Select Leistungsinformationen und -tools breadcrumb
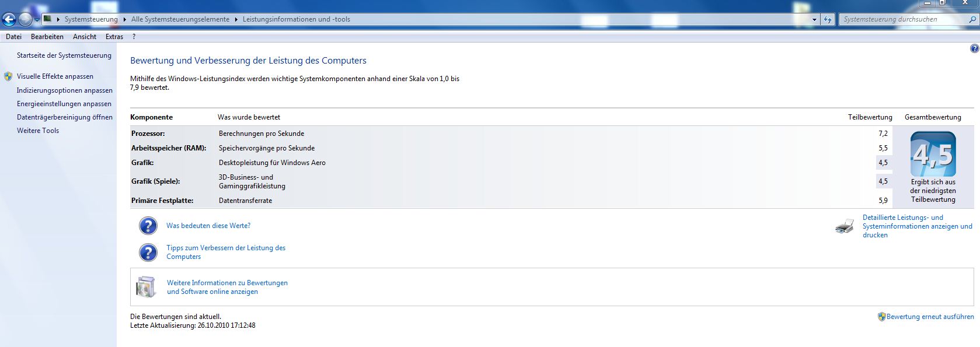 297,19
